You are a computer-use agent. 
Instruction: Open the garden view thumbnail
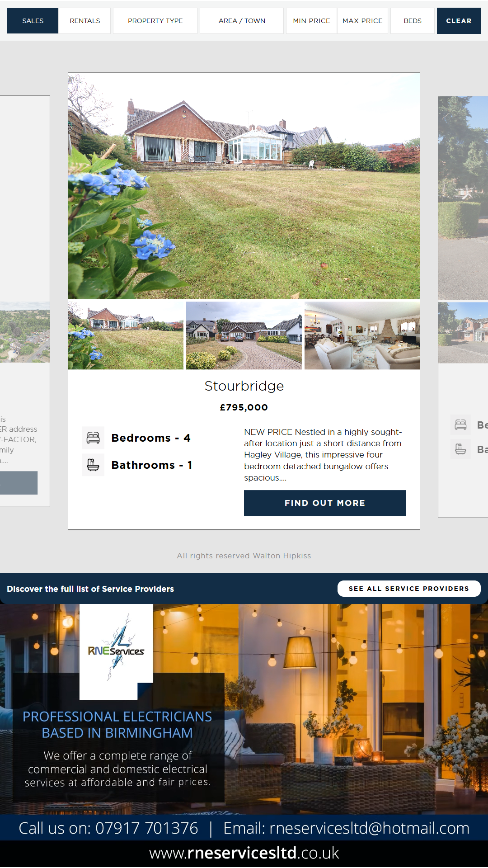point(126,335)
